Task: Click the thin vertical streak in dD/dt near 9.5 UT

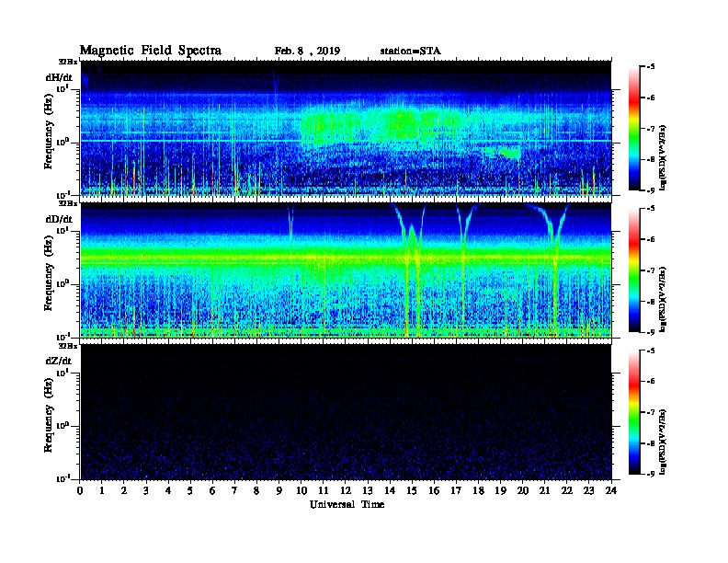Action: tap(290, 223)
